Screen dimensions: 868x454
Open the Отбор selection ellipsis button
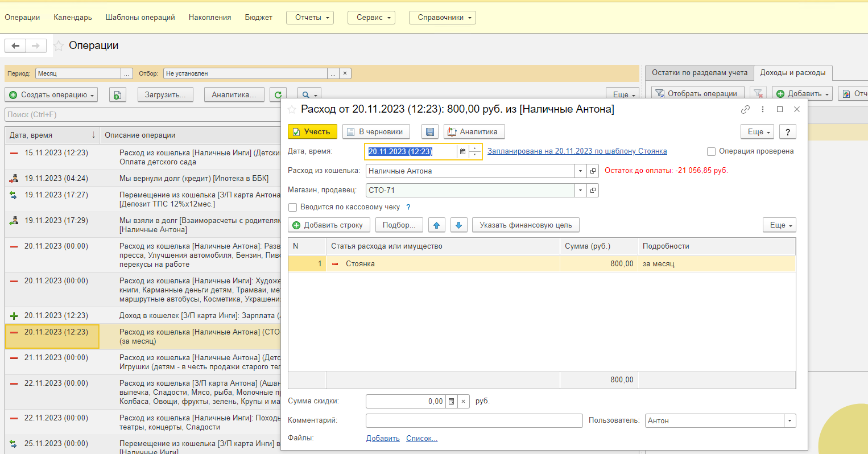pos(333,73)
